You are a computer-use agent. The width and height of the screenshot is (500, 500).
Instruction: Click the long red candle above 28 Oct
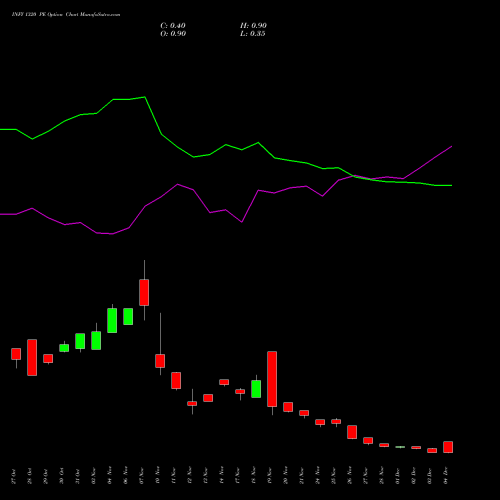pyautogui.click(x=32, y=357)
